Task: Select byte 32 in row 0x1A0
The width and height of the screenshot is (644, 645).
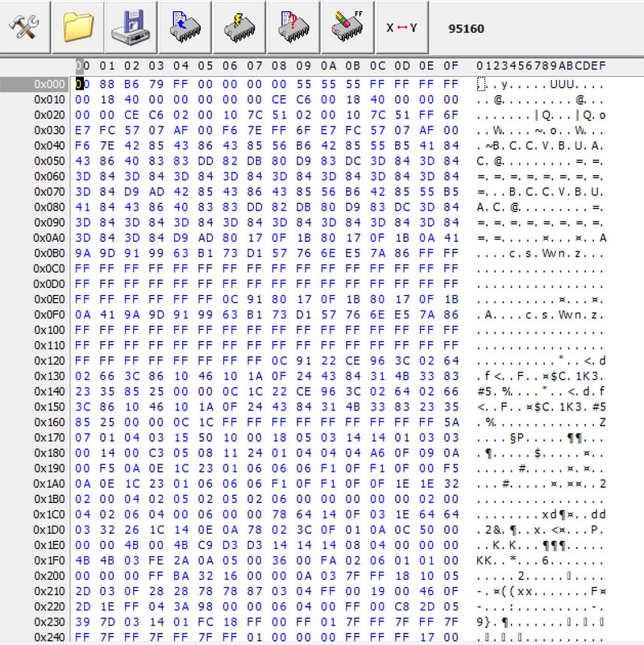Action: (451, 484)
